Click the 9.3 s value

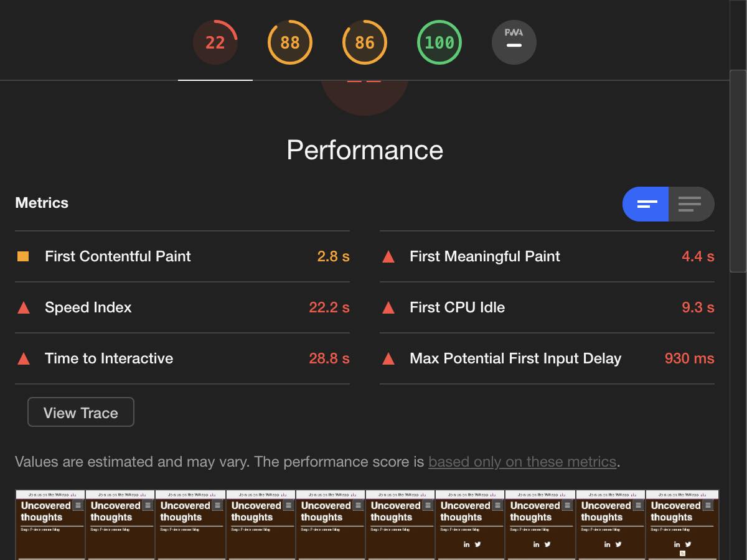pyautogui.click(x=698, y=307)
